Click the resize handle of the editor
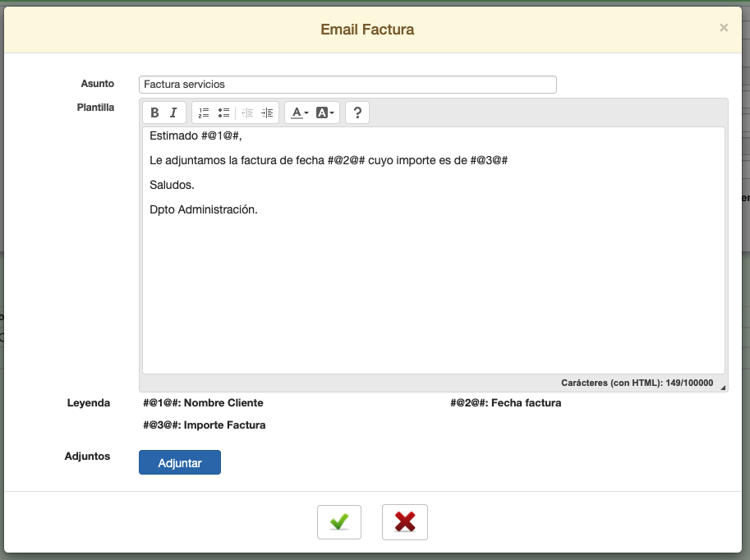 click(723, 388)
